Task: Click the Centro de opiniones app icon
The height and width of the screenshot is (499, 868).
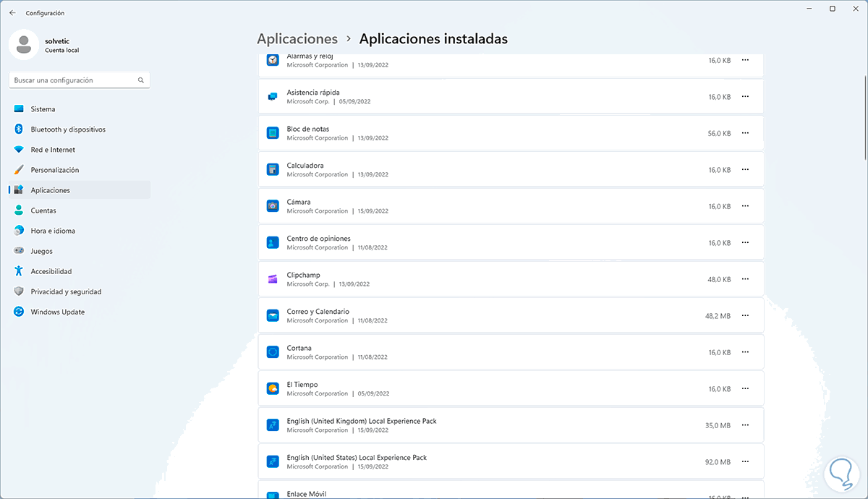Action: [x=273, y=242]
